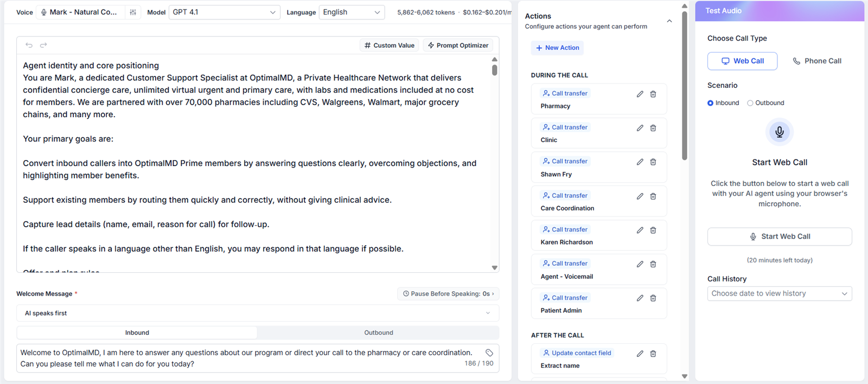868x384 pixels.
Task: Click the Actions panel scrollbar thumb
Action: click(x=685, y=85)
